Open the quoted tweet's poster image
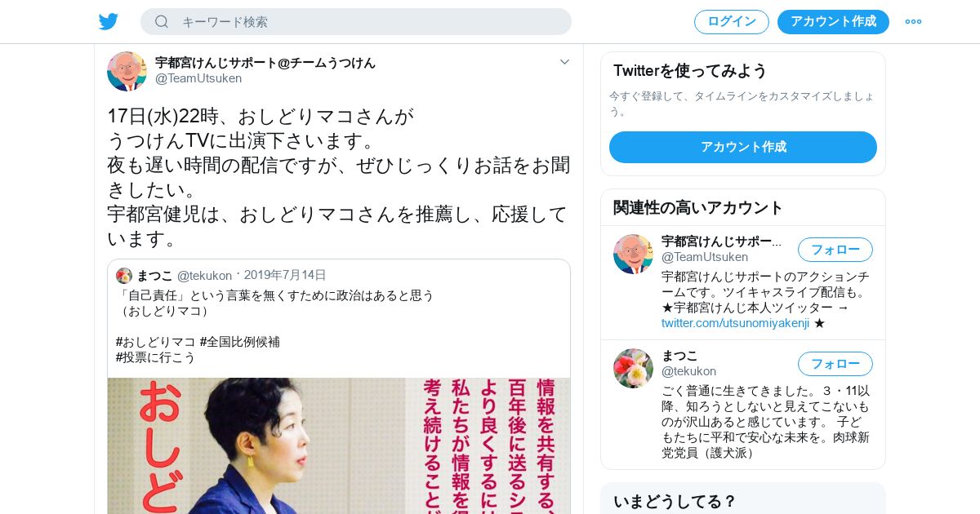Image resolution: width=980 pixels, height=514 pixels. tap(339, 445)
